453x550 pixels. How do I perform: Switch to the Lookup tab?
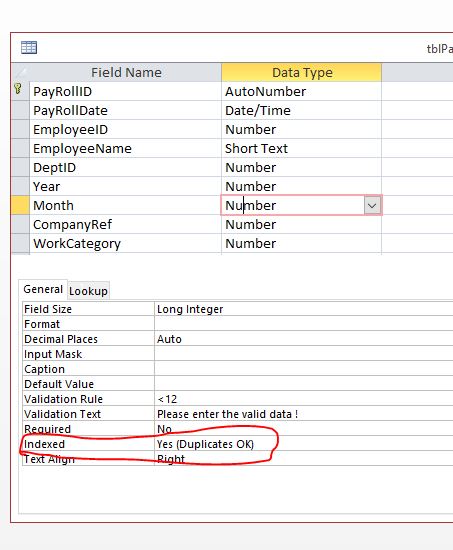tap(88, 291)
